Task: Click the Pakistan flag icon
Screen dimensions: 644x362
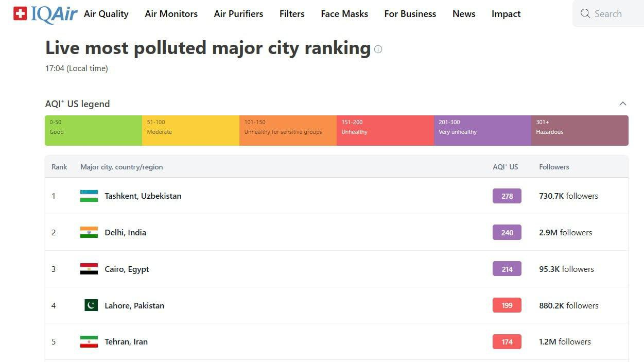Action: pyautogui.click(x=91, y=305)
